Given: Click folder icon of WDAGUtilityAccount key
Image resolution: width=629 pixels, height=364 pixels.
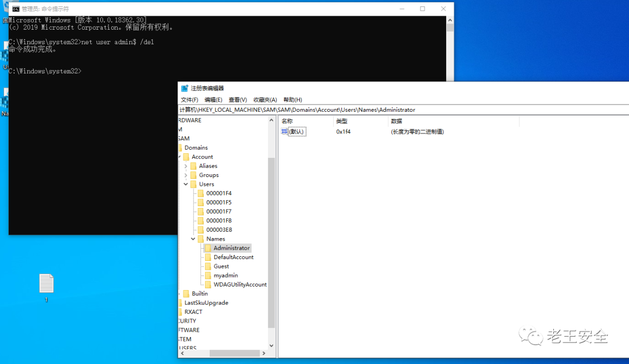Looking at the screenshot, I should tap(208, 285).
